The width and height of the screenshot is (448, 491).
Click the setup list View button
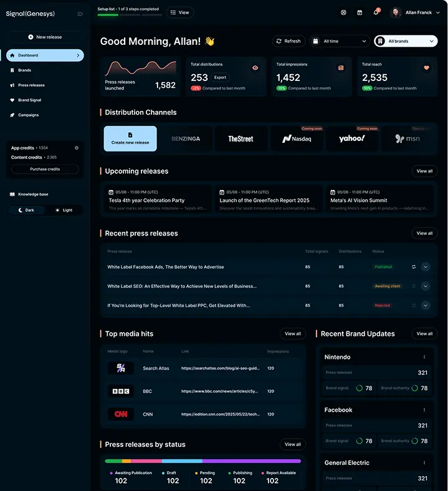[x=180, y=12]
